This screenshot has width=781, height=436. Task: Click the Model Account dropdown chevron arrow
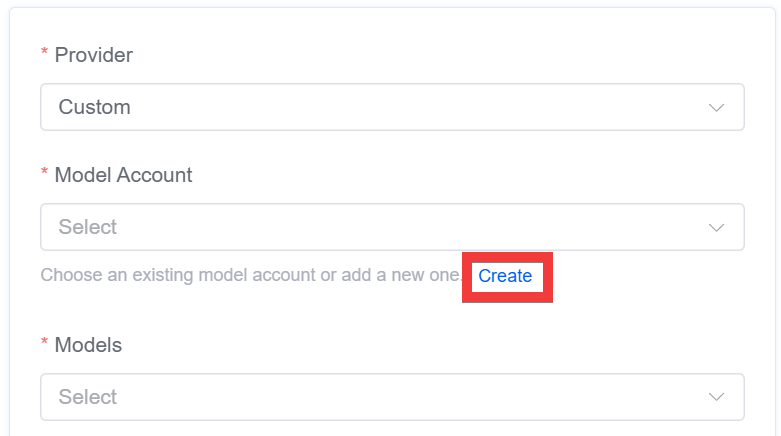tap(716, 228)
